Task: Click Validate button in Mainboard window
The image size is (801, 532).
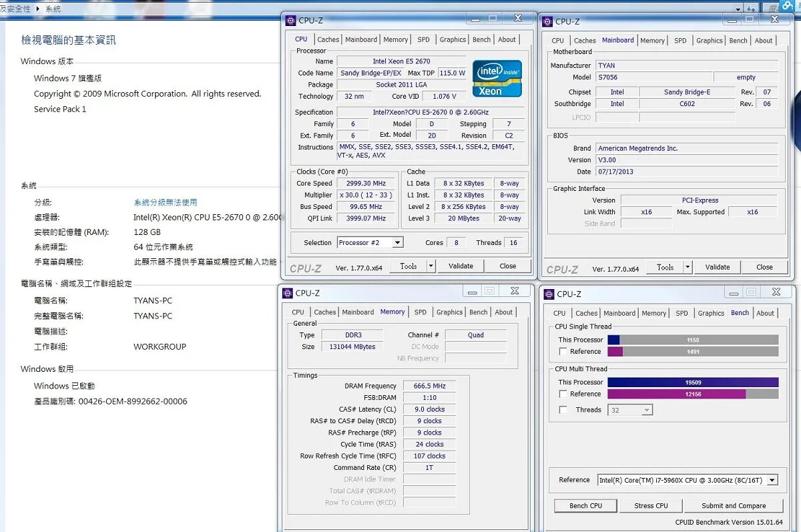Action: tap(718, 267)
